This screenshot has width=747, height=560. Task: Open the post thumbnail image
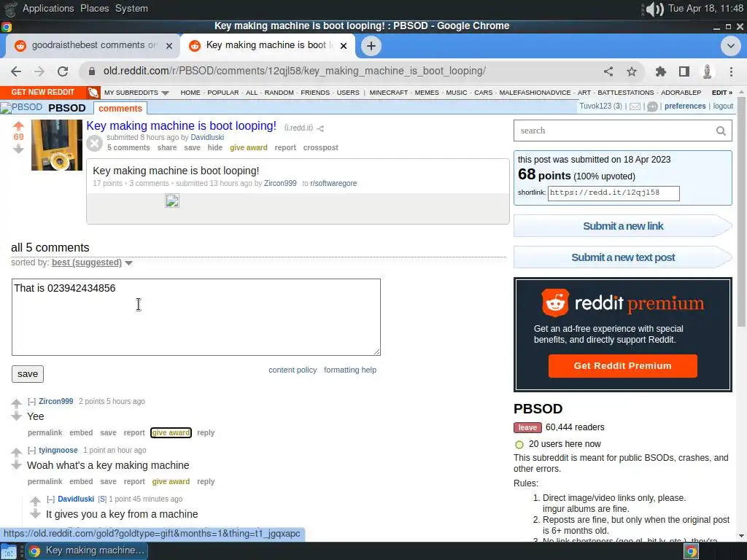(57, 145)
